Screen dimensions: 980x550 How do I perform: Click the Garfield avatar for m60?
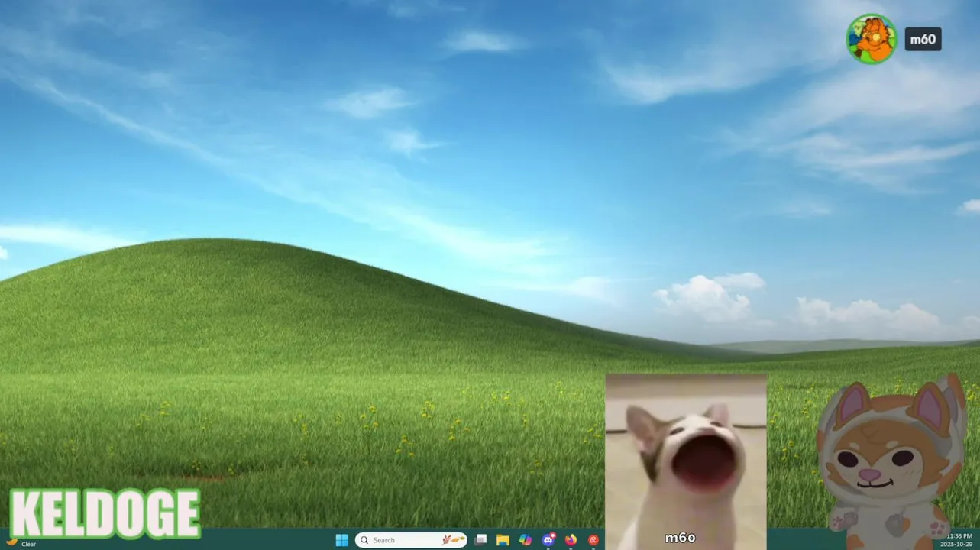[x=871, y=39]
